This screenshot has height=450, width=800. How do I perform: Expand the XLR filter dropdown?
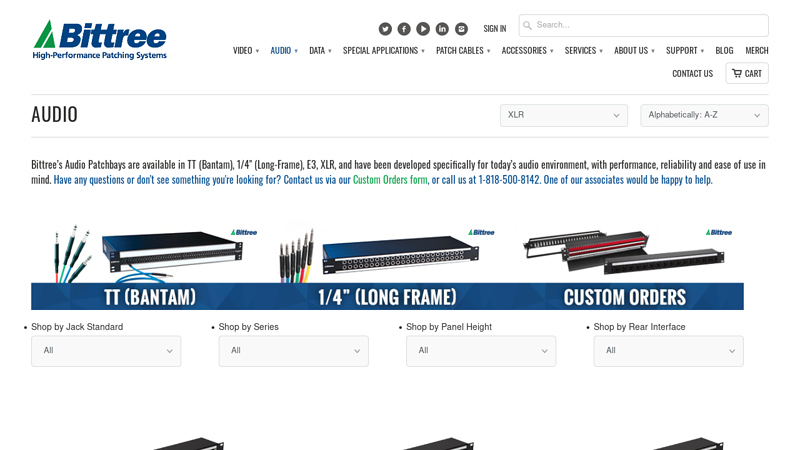point(564,115)
